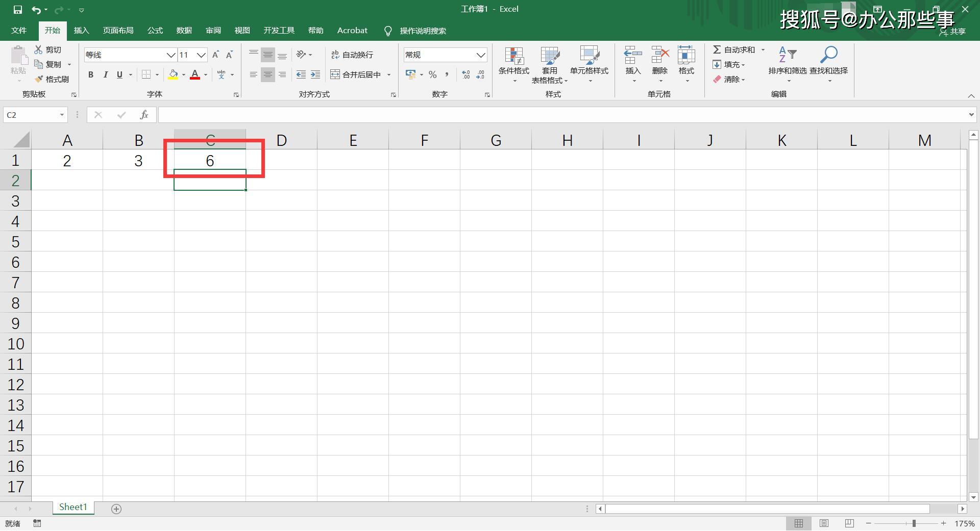The width and height of the screenshot is (980, 531).
Task: Switch to the Insert (插入) tab
Action: 81,31
